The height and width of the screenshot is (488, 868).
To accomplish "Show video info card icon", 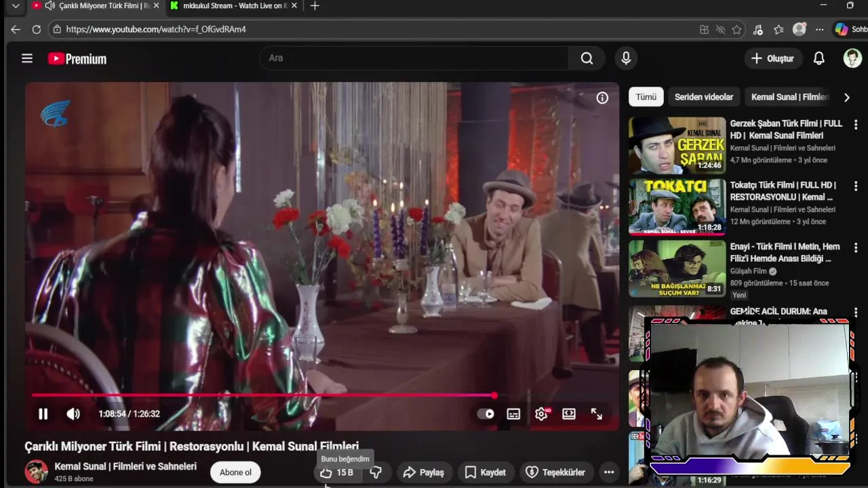I will [x=602, y=98].
